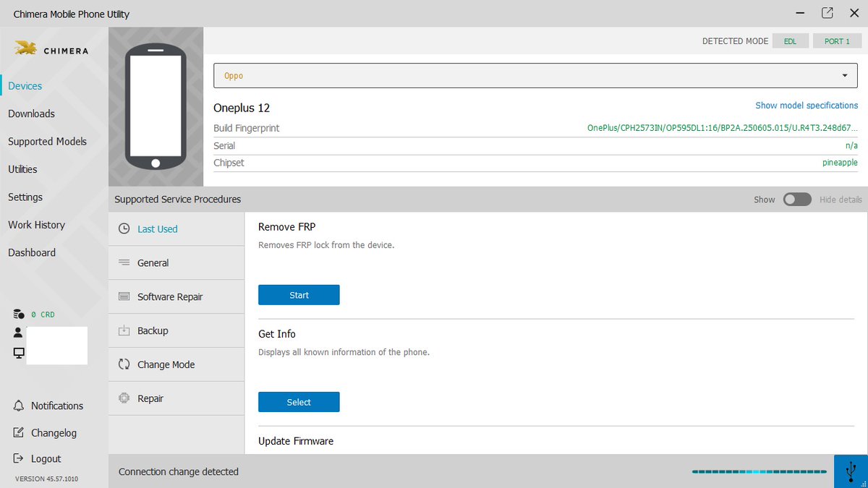Click the Chimera griffin logo
Image resolution: width=868 pixels, height=488 pixels.
click(25, 49)
